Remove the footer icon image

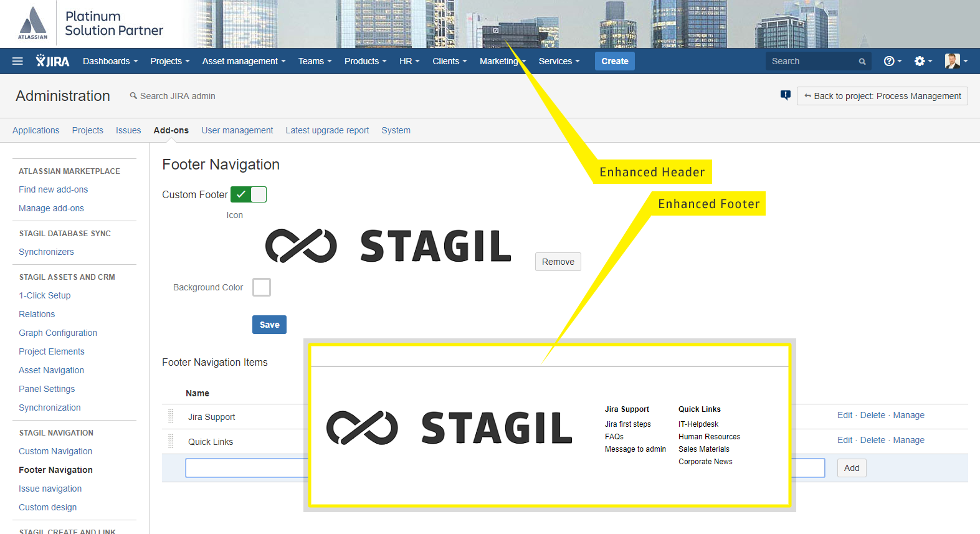pos(558,262)
